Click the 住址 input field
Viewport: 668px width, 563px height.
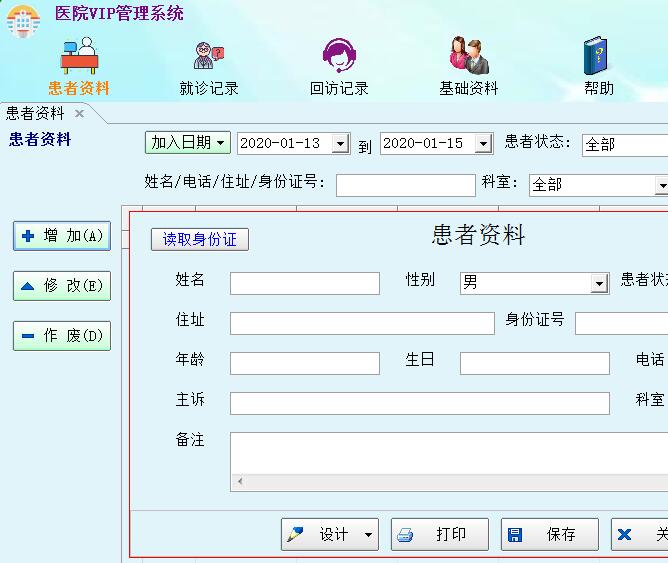(362, 323)
